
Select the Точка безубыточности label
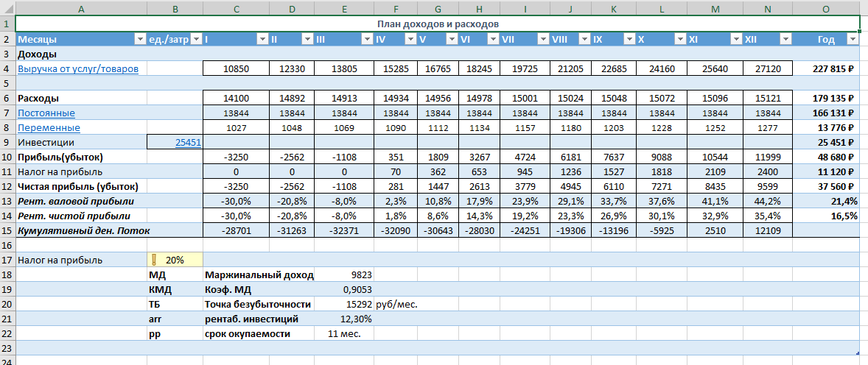click(x=257, y=304)
